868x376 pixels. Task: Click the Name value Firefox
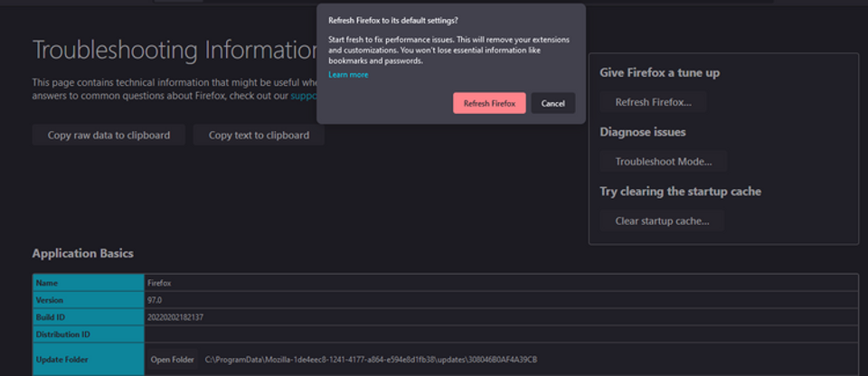(159, 283)
